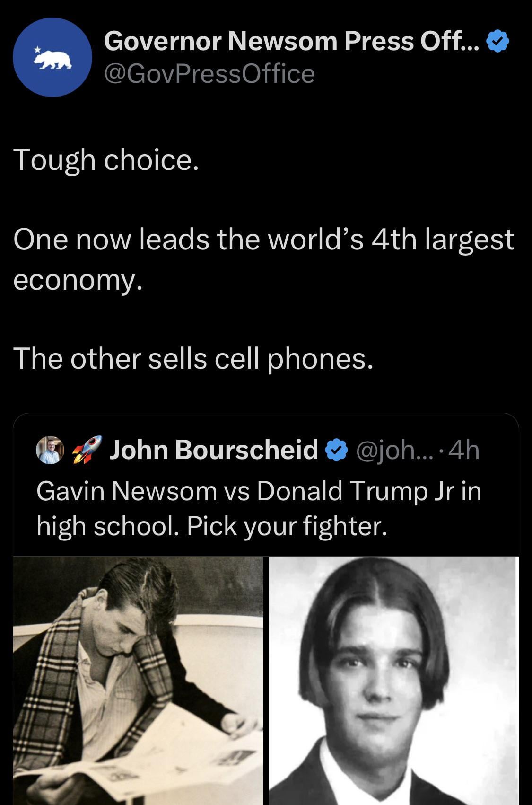Click the rocket emoji before John Bourscheid
This screenshot has height=805, width=532.
(87, 450)
